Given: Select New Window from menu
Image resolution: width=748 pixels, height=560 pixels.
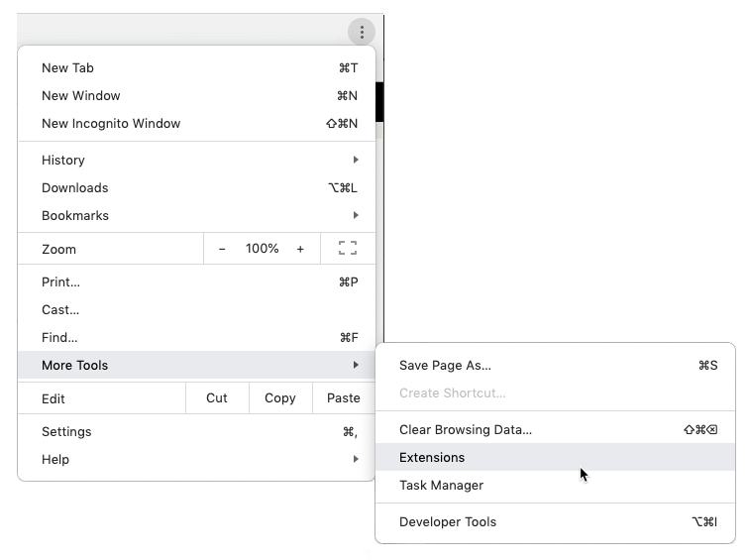Looking at the screenshot, I should point(81,96).
